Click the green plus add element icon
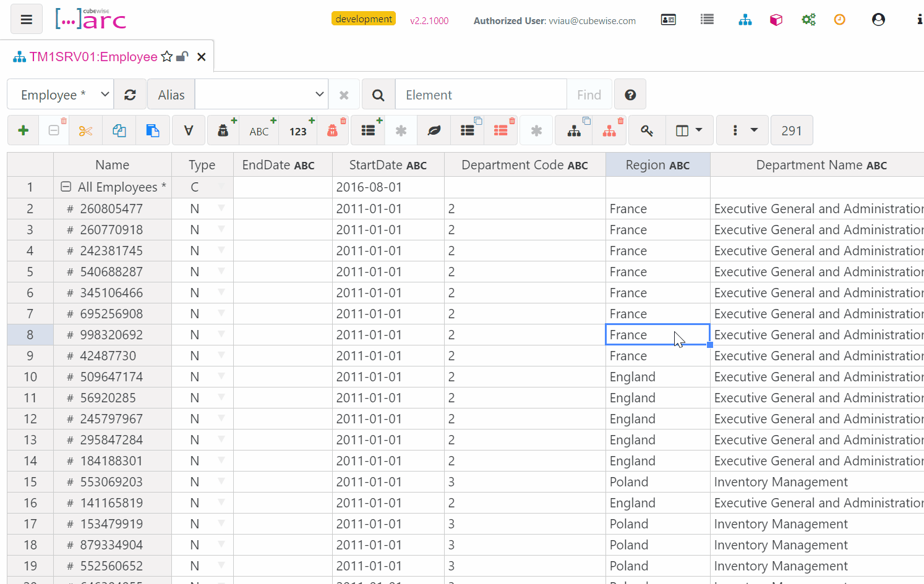 click(24, 130)
